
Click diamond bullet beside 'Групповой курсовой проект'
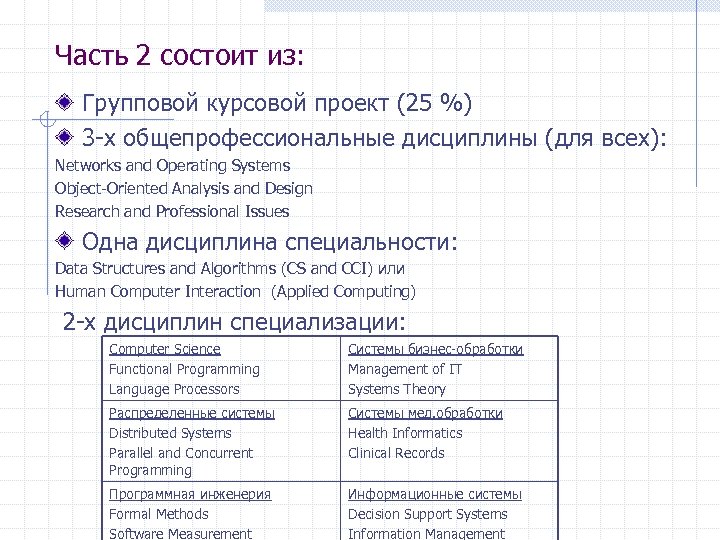tap(64, 102)
